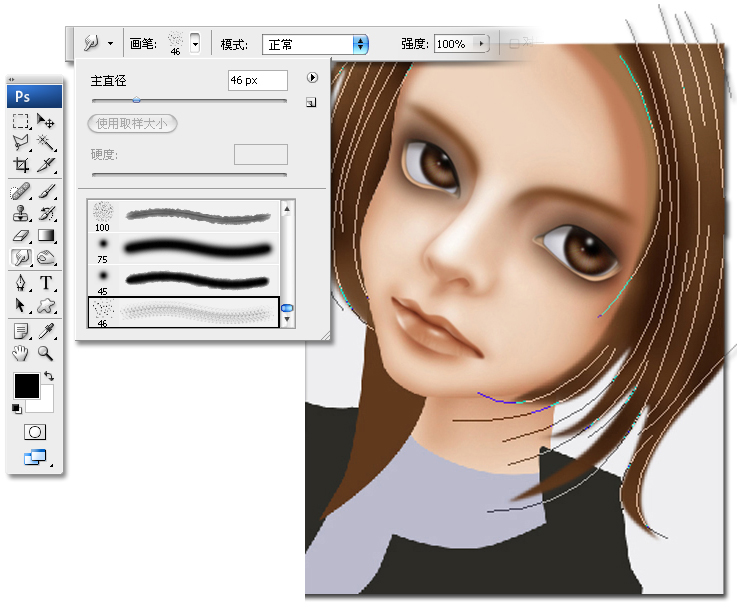Select the Clone Stamp tool
Image resolution: width=737 pixels, height=607 pixels.
[20, 213]
